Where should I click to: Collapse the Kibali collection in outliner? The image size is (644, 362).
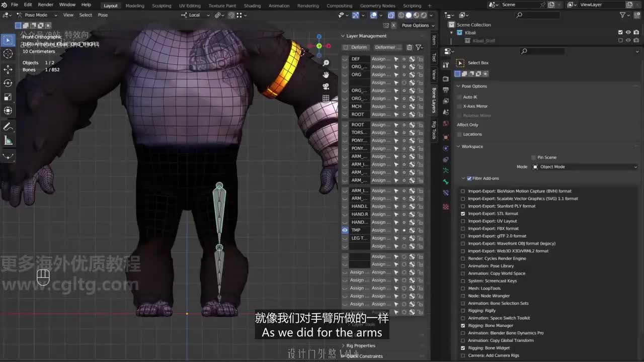452,33
